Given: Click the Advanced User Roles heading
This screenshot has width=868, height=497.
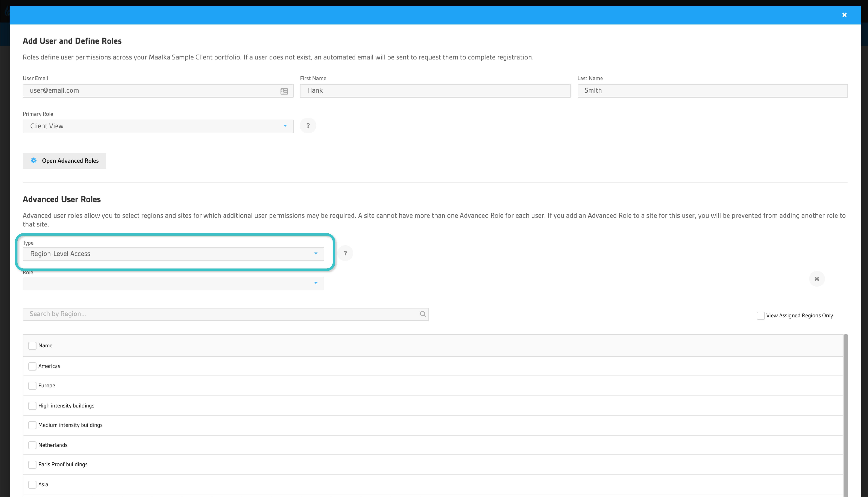Looking at the screenshot, I should point(61,199).
